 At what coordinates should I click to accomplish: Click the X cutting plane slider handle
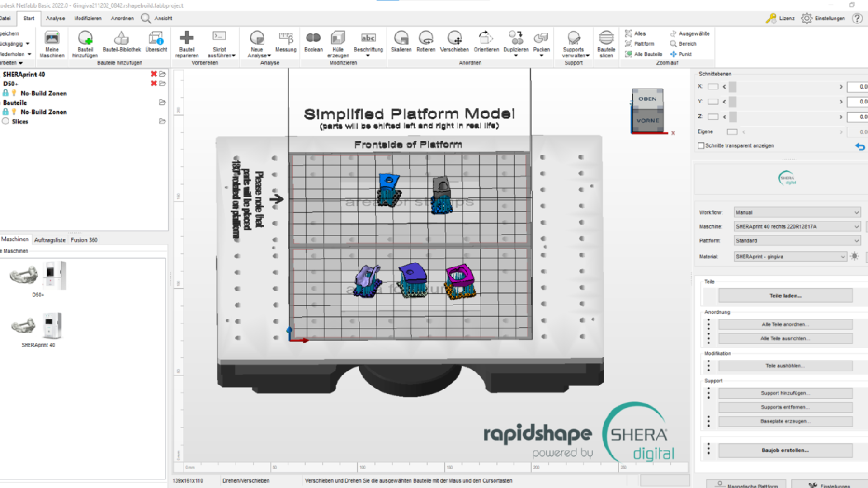(733, 86)
